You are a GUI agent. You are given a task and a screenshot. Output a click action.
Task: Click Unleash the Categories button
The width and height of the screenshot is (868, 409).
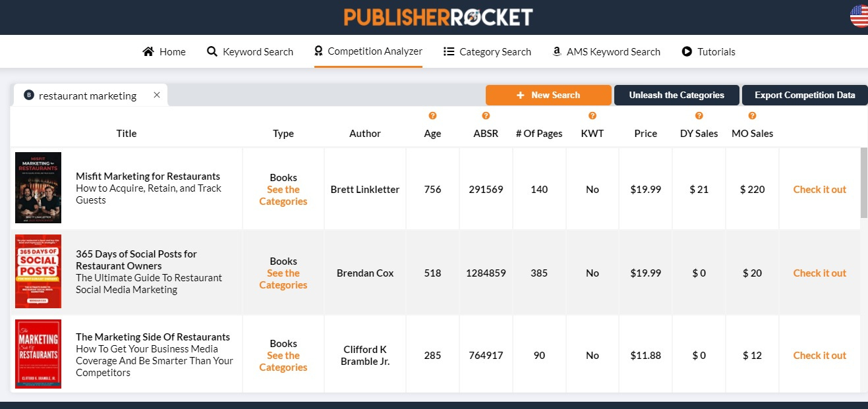click(x=676, y=95)
